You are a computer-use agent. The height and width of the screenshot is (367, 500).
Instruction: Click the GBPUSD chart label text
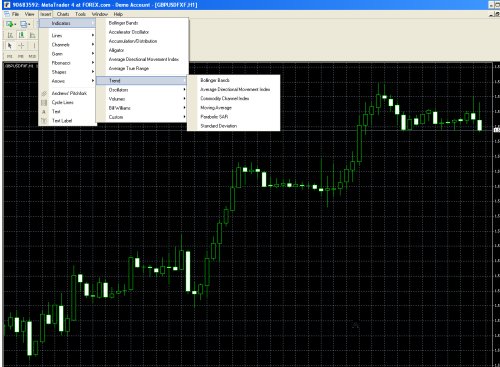point(19,66)
